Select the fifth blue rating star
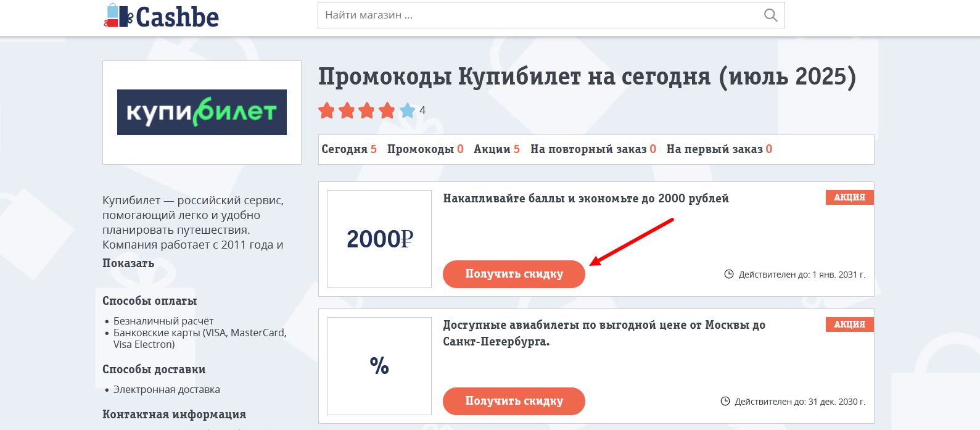The width and height of the screenshot is (980, 430). 407,110
